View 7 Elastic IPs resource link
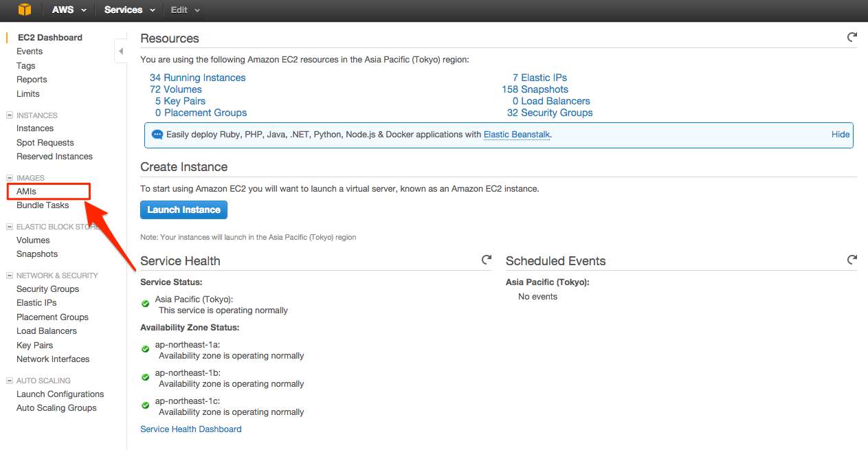 coord(539,78)
